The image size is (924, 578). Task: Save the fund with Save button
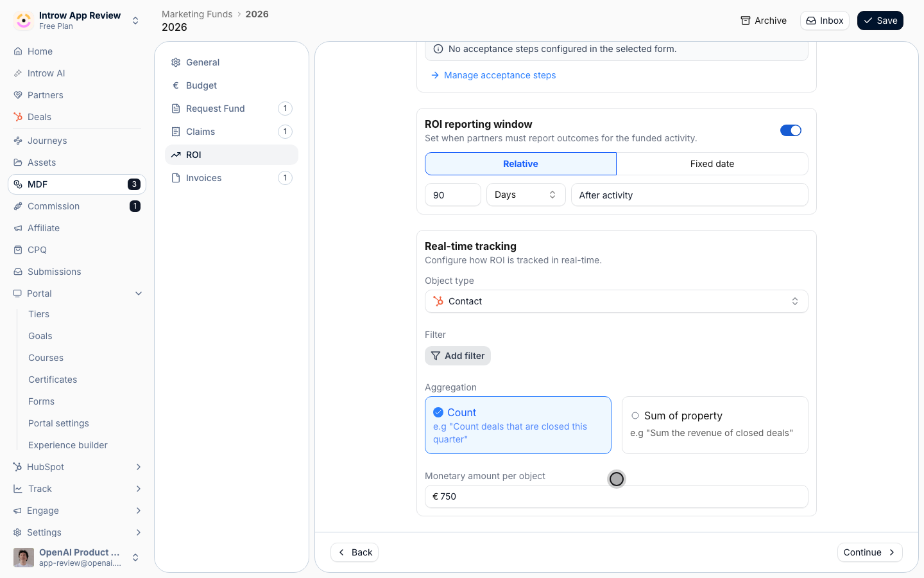[880, 21]
